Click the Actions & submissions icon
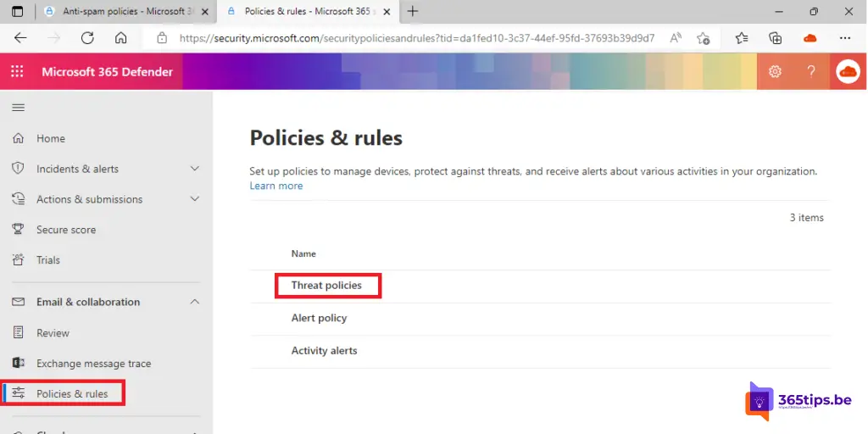868x434 pixels. pyautogui.click(x=19, y=199)
